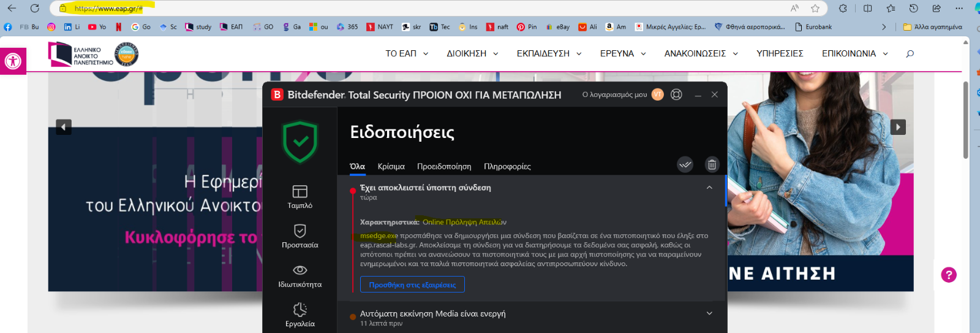
Task: Select the 'Κρίσιμα' notifications tab
Action: click(x=391, y=166)
